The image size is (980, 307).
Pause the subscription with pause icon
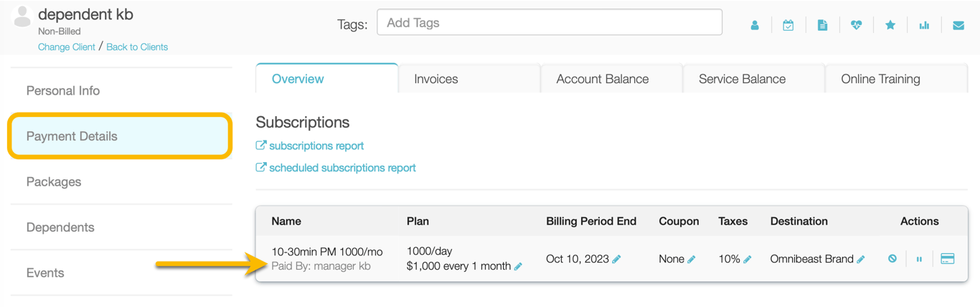coord(919,259)
